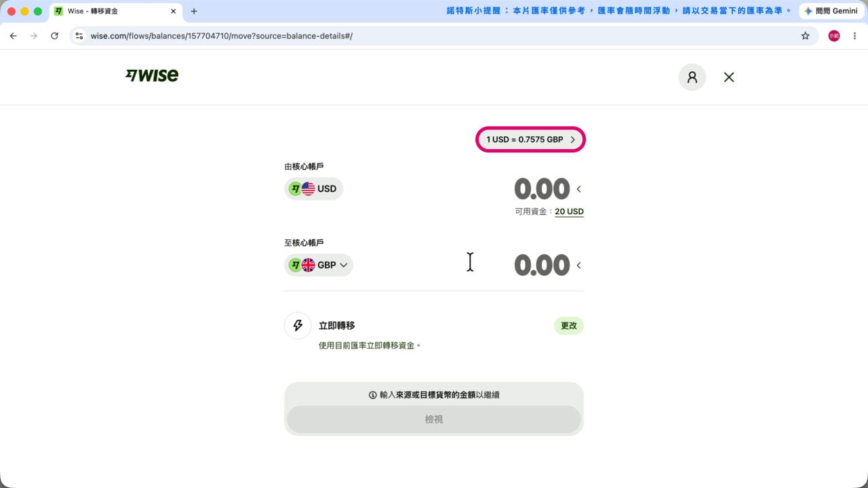868x488 pixels.
Task: Bookmark the page with the star icon
Action: (x=806, y=36)
